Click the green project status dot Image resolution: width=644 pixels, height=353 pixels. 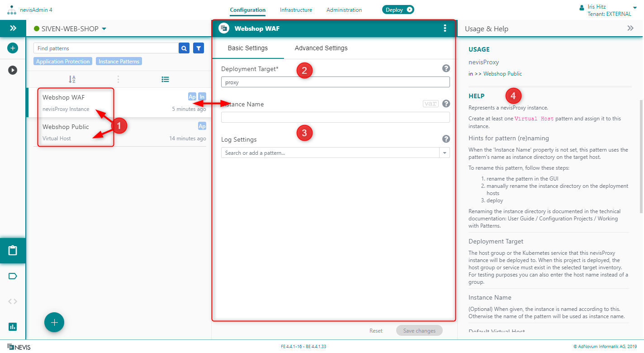point(37,29)
